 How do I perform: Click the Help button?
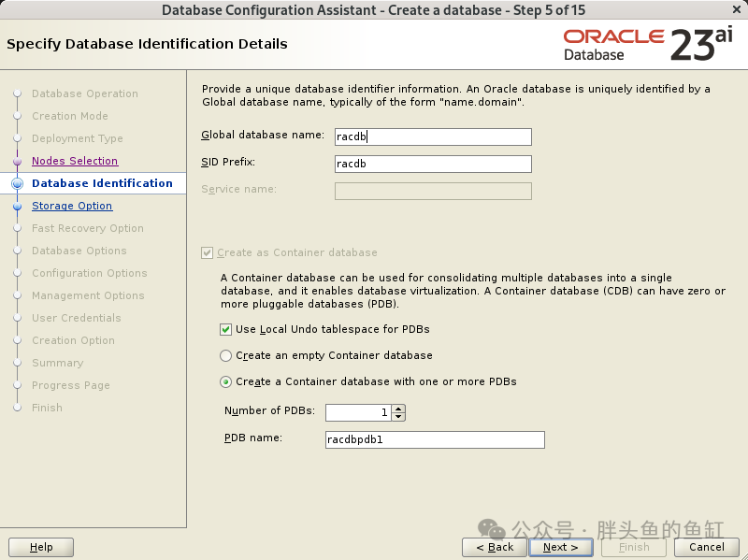(41, 547)
